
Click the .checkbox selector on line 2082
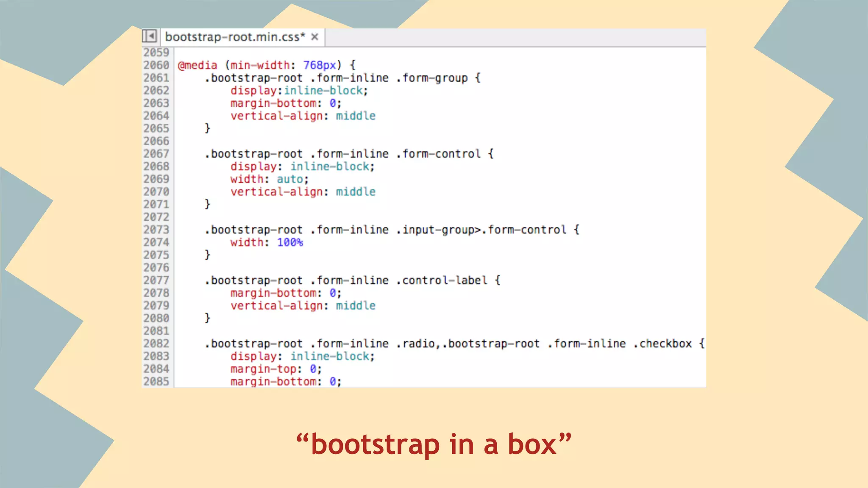[662, 344]
